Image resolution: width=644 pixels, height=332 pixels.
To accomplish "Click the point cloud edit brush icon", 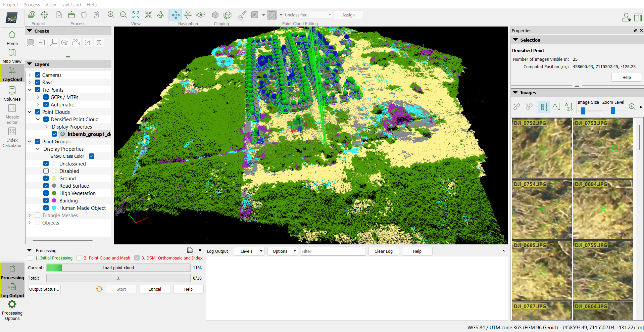I will (242, 15).
